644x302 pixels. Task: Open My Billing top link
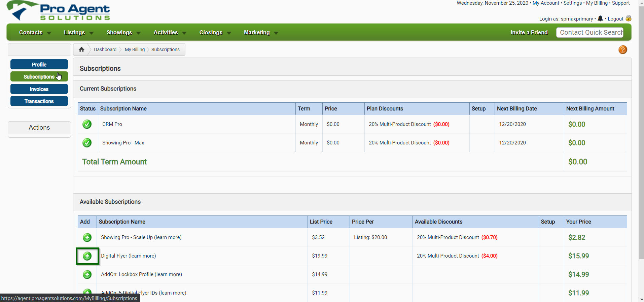(597, 3)
